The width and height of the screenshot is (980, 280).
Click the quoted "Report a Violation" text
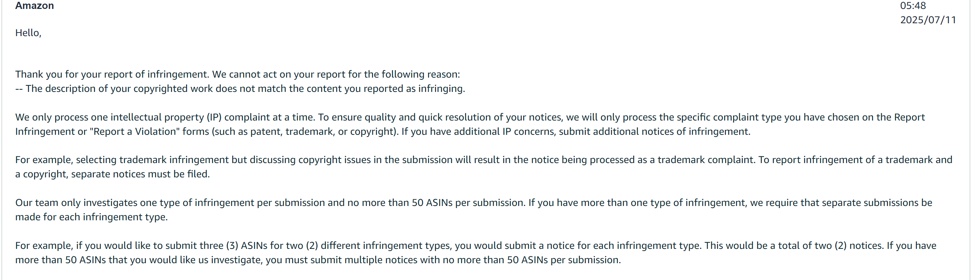tap(135, 132)
